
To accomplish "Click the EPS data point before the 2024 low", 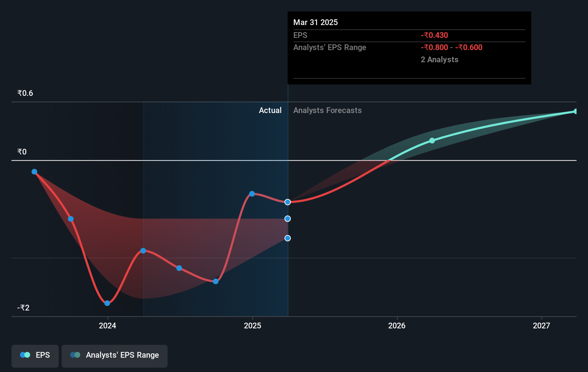I will [x=71, y=219].
